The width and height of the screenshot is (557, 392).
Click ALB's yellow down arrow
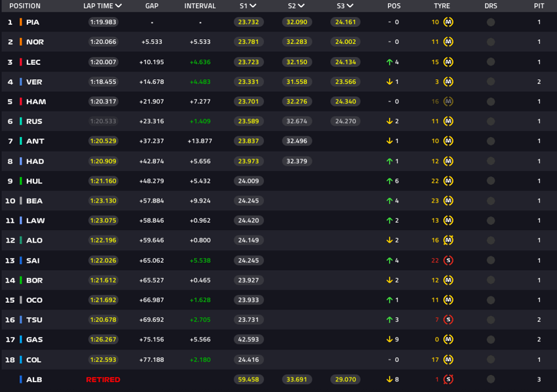(389, 380)
